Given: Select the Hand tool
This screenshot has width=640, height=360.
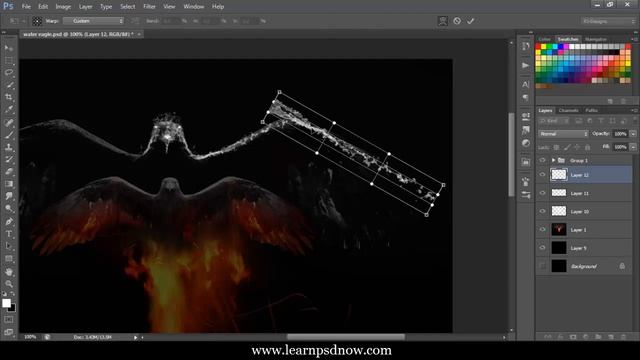Looking at the screenshot, I should point(9,272).
